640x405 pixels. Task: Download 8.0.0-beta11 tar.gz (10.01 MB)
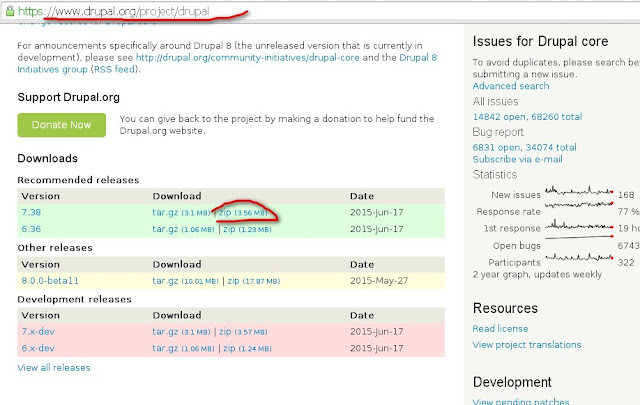[x=185, y=281]
